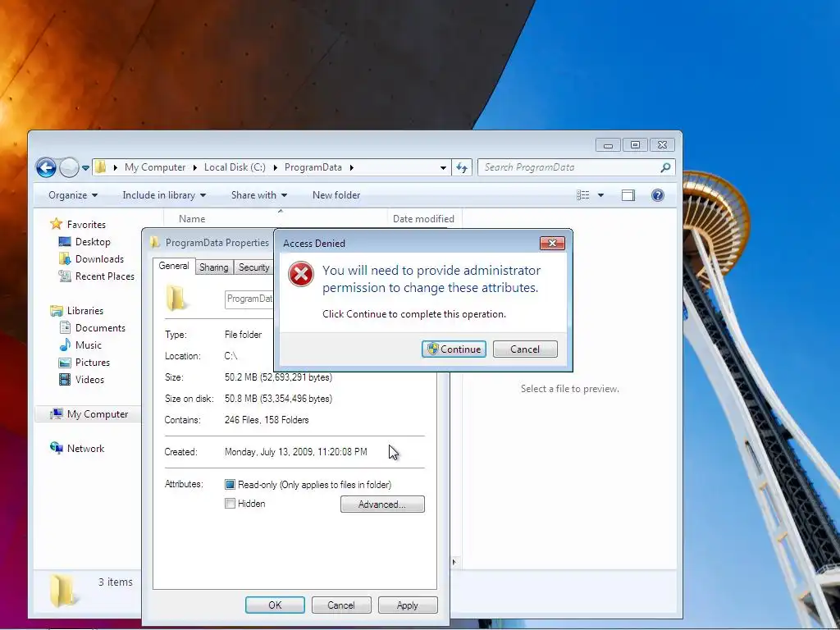The width and height of the screenshot is (840, 630).
Task: Click the Favorites star icon
Action: click(57, 224)
